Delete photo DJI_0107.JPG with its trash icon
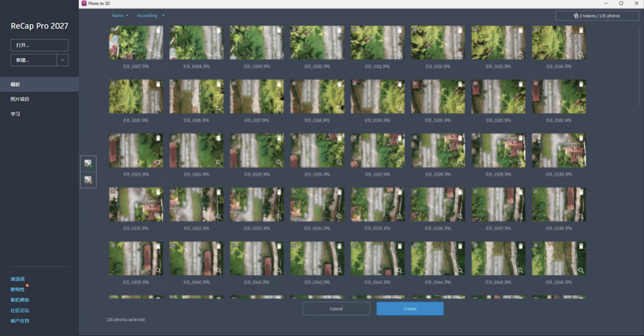This screenshot has height=336, width=644. point(158,30)
